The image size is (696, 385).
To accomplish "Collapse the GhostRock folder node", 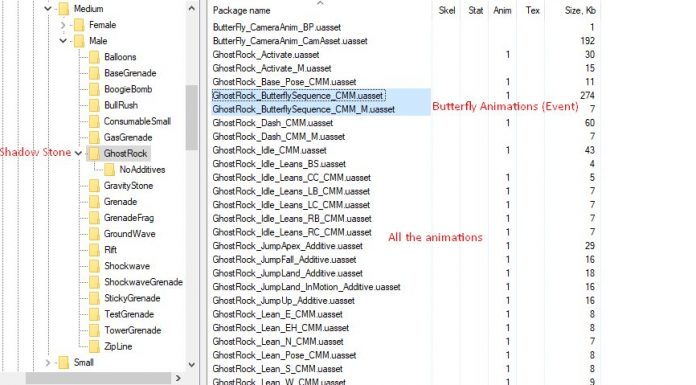I will [x=78, y=153].
